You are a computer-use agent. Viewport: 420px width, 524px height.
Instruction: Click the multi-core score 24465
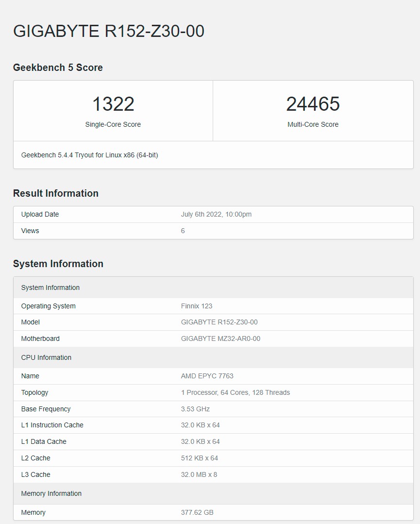pos(313,103)
